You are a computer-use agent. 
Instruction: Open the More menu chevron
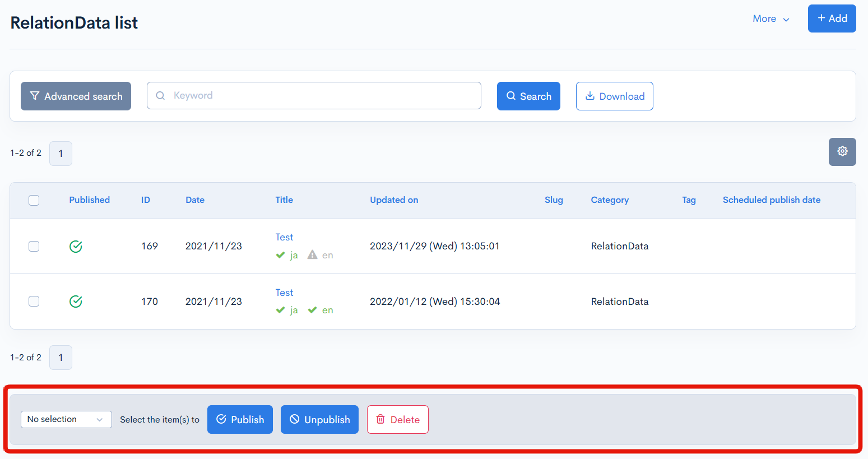[787, 19]
